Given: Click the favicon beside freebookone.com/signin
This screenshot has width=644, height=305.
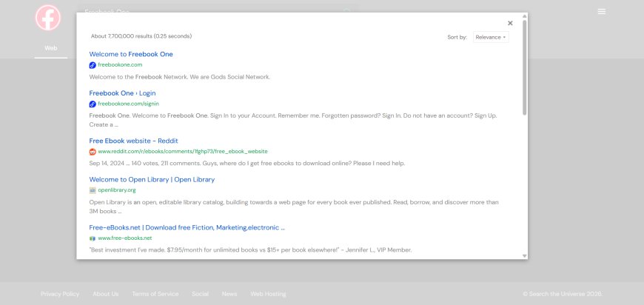Looking at the screenshot, I should (93, 104).
